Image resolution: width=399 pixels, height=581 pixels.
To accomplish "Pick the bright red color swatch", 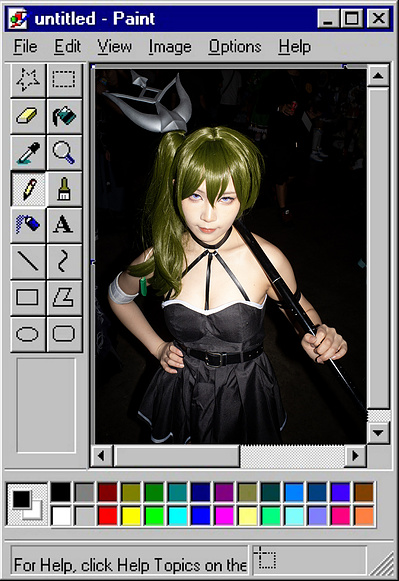I will click(107, 516).
